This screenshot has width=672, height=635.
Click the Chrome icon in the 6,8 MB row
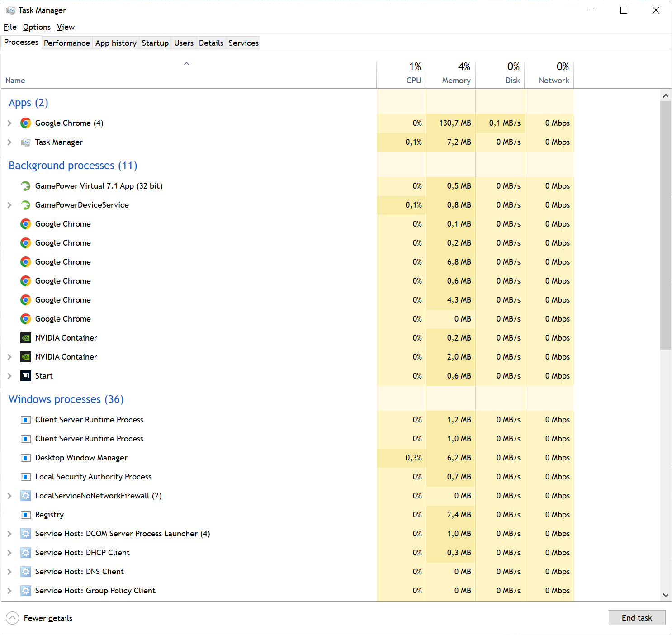point(26,262)
